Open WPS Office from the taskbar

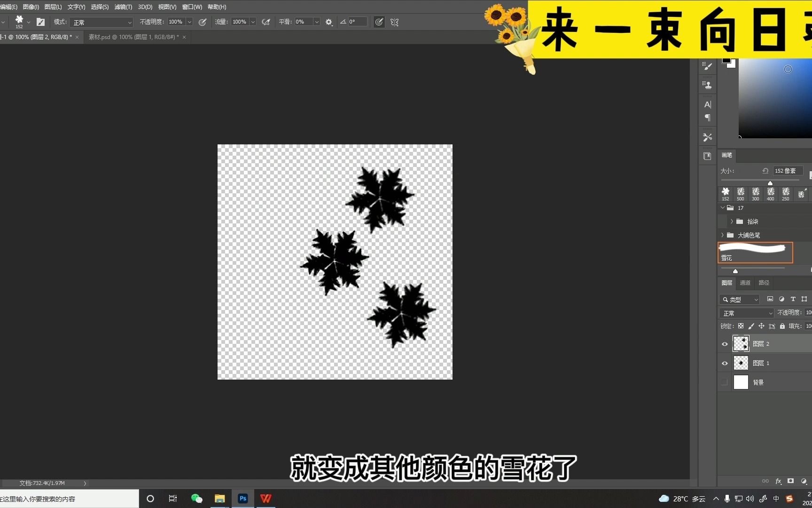pyautogui.click(x=266, y=498)
